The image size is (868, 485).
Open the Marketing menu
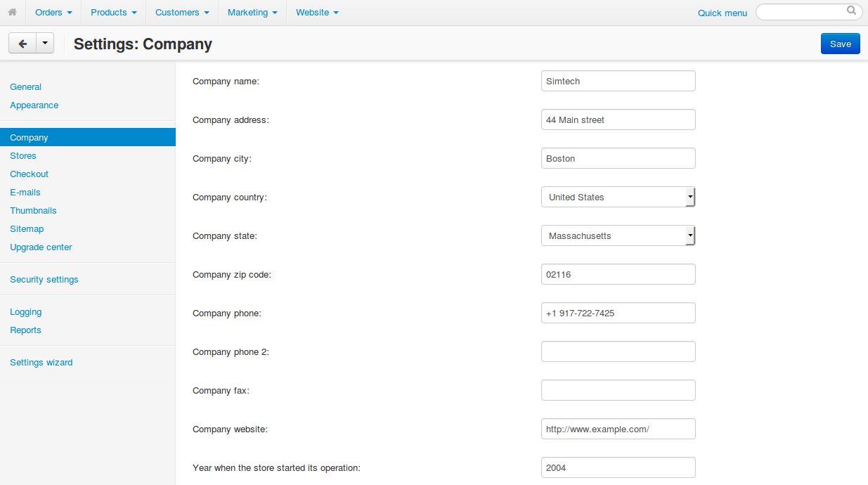[252, 13]
